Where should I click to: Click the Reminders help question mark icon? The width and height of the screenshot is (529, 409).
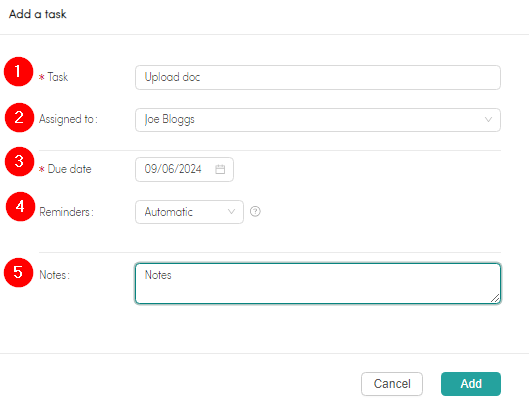(x=255, y=212)
